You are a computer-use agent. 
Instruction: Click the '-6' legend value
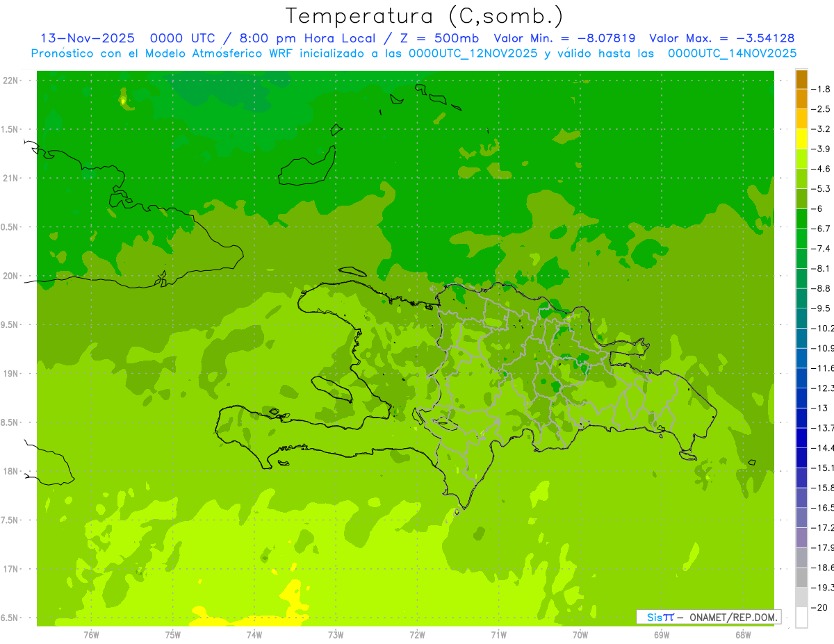click(x=817, y=208)
